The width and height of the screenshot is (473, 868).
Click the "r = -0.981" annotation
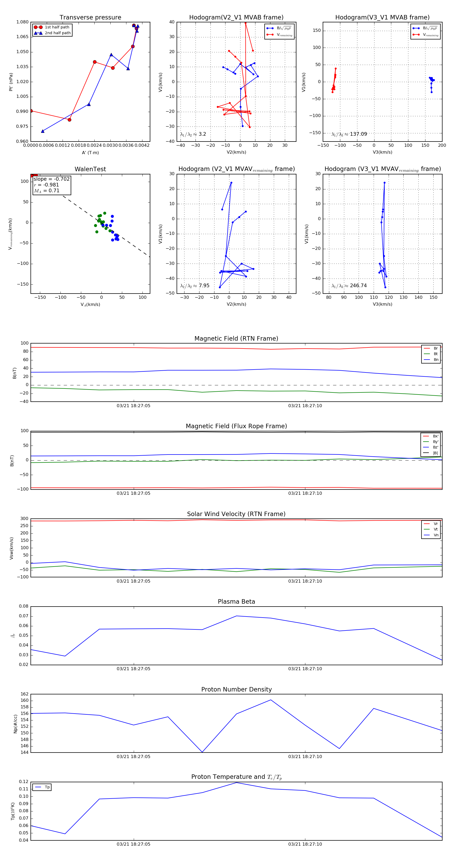tap(47, 185)
